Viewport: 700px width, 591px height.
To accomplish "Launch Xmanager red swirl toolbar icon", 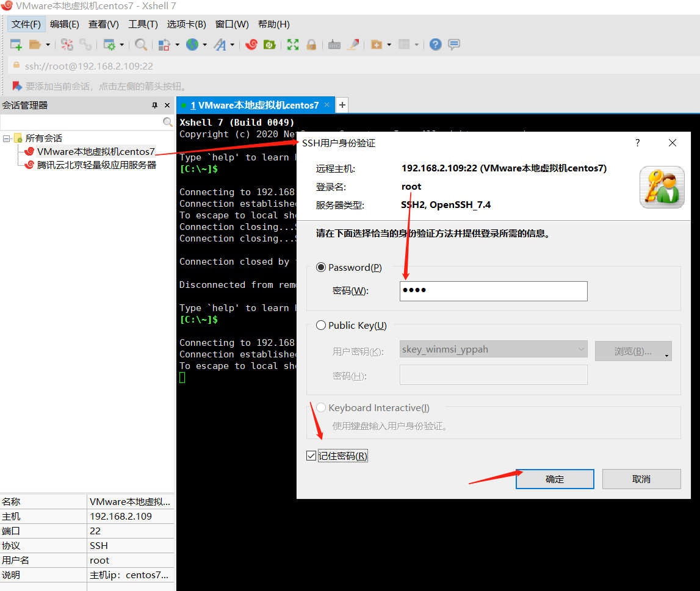I will (x=251, y=45).
